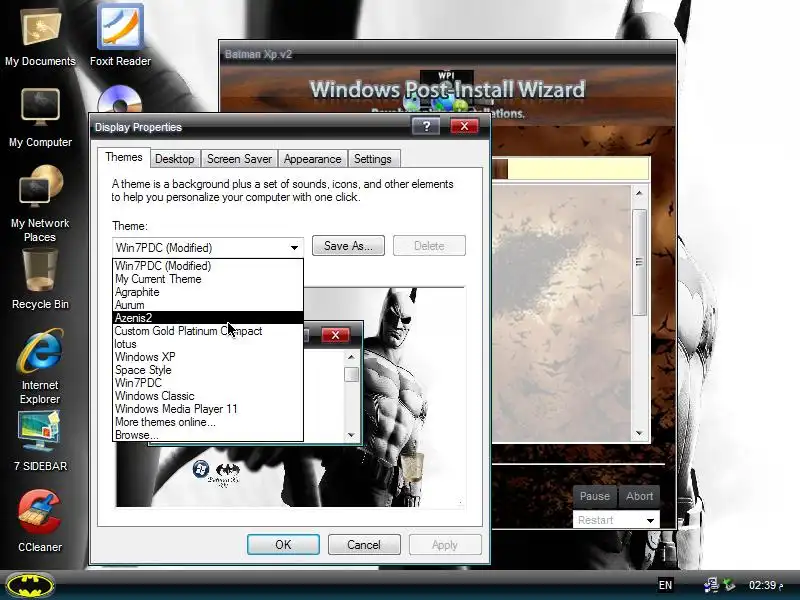Confirm with the OK button
The height and width of the screenshot is (600, 800).
point(283,544)
